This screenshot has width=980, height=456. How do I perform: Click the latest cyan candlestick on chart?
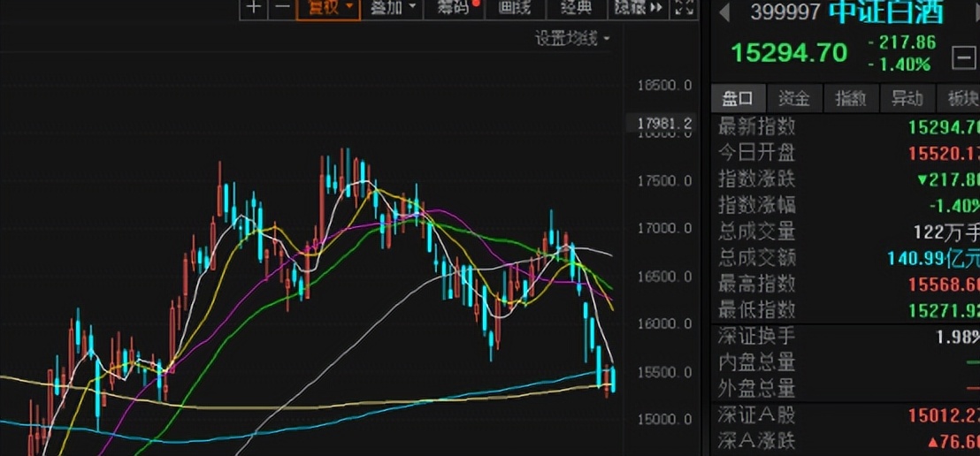coord(612,380)
